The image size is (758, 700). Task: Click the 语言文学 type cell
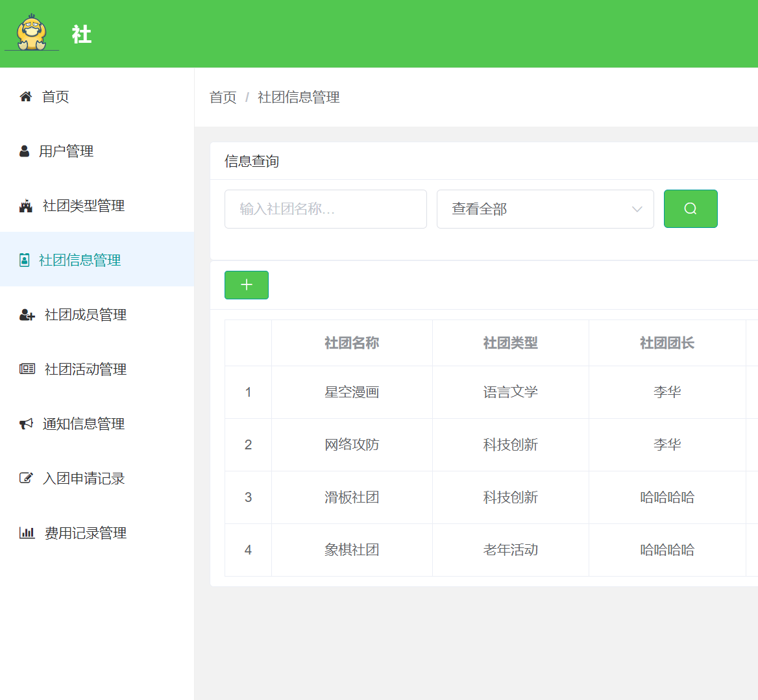point(511,392)
